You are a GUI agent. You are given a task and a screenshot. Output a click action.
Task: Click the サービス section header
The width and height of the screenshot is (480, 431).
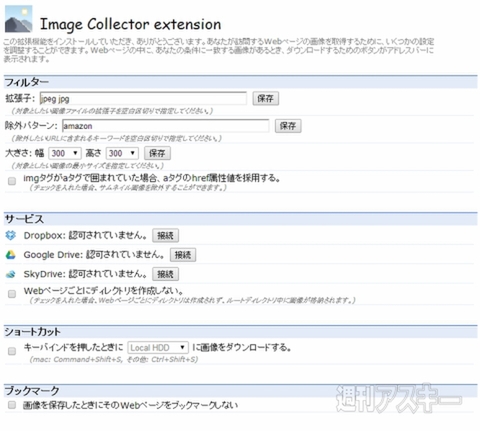(x=240, y=219)
